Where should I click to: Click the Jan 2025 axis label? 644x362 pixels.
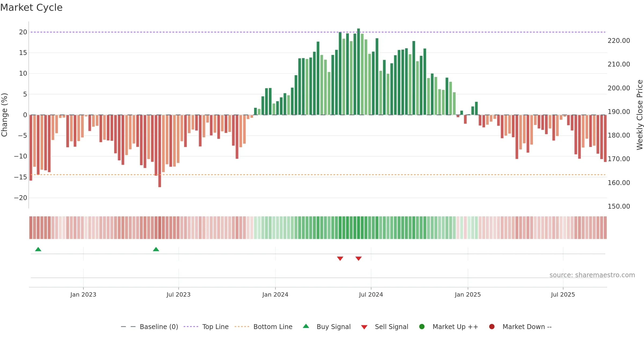point(468,294)
